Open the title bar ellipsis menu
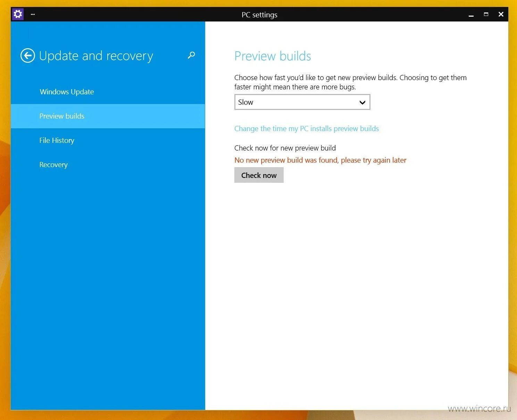The width and height of the screenshot is (517, 420). [x=32, y=15]
